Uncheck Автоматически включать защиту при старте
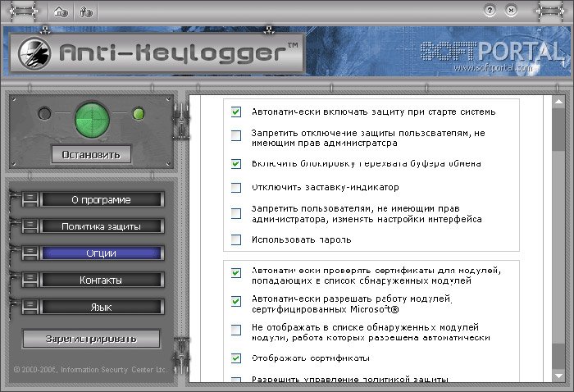Image resolution: width=574 pixels, height=392 pixels. coord(236,112)
